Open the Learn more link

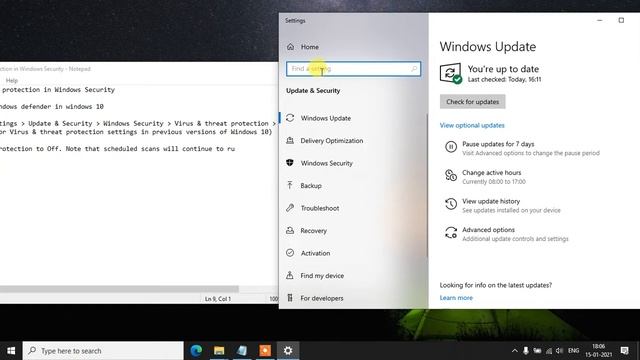pos(456,298)
